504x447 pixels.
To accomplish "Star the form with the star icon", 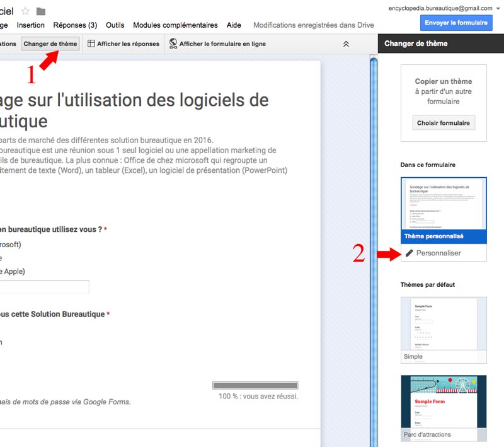I will tap(25, 11).
